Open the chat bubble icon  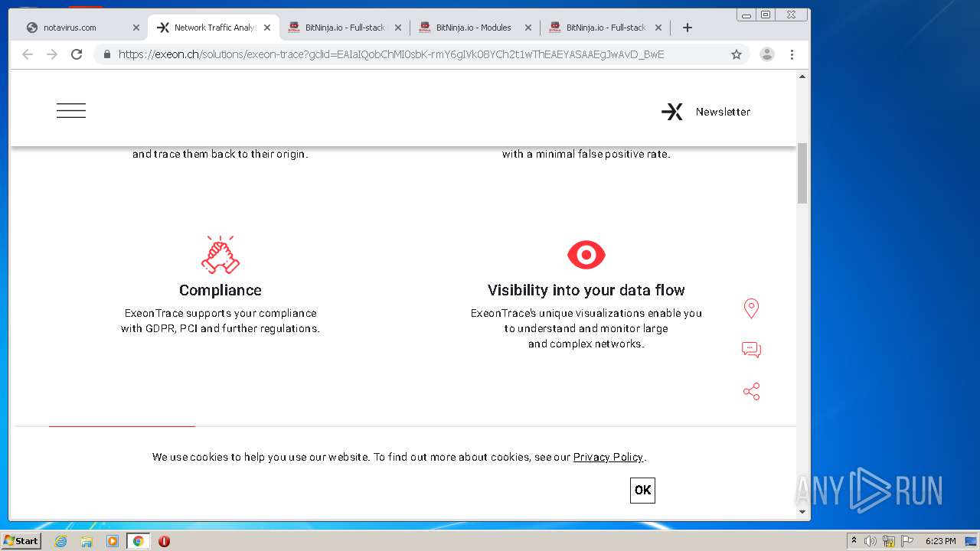(x=751, y=350)
